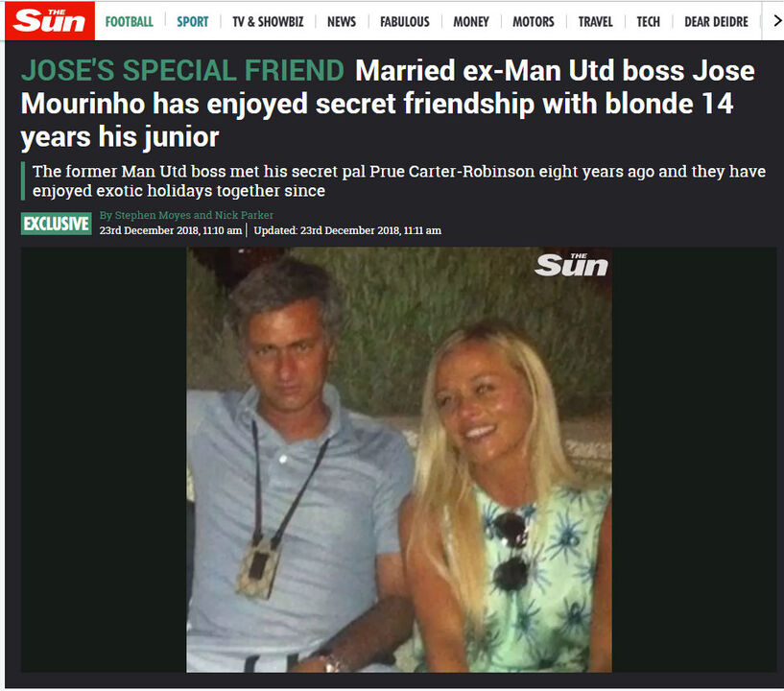Go to the Money section
The image size is (784, 691).
click(471, 21)
